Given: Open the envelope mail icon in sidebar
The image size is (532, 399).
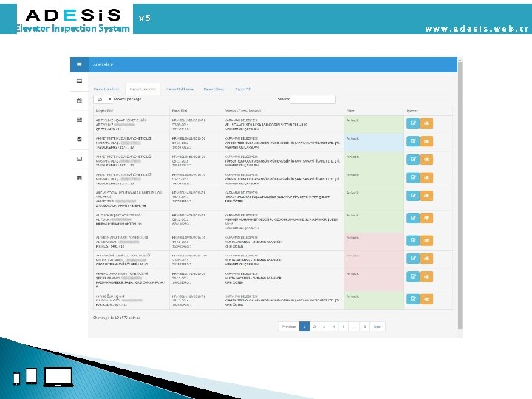Looking at the screenshot, I should (79, 159).
